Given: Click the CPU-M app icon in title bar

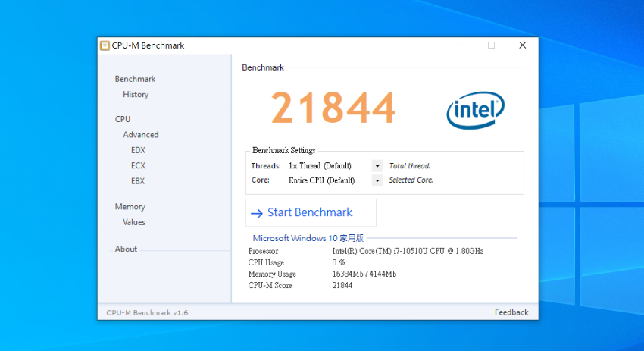Looking at the screenshot, I should [105, 45].
